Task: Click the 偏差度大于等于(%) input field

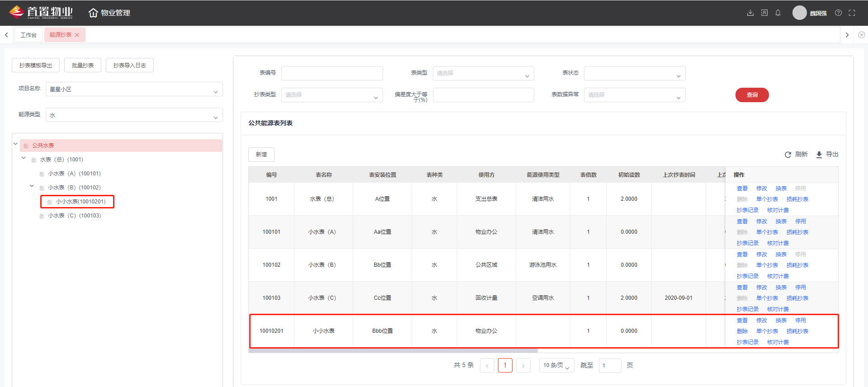Action: tap(484, 95)
